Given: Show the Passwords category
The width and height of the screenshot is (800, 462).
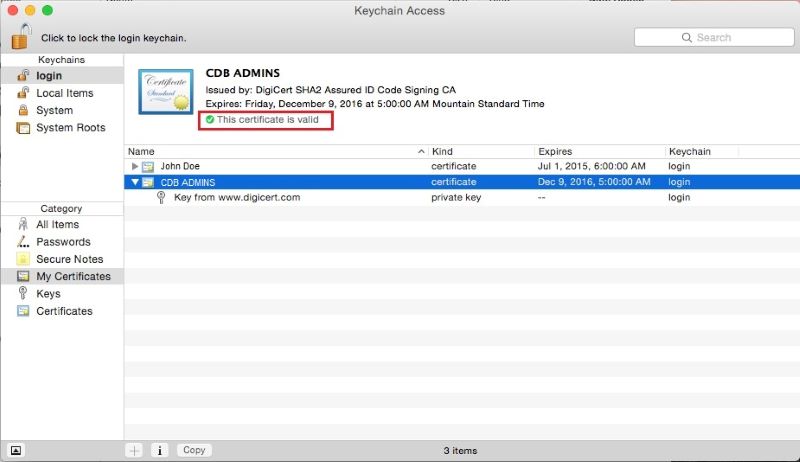Looking at the screenshot, I should click(x=63, y=242).
